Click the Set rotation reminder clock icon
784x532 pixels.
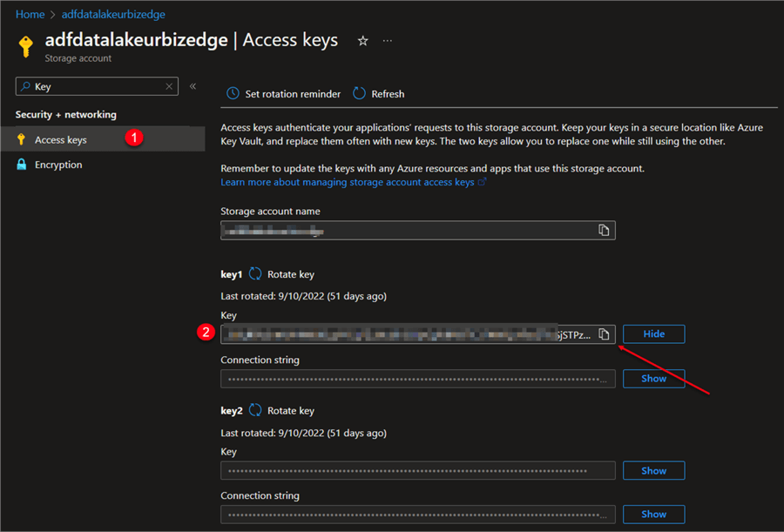(233, 94)
